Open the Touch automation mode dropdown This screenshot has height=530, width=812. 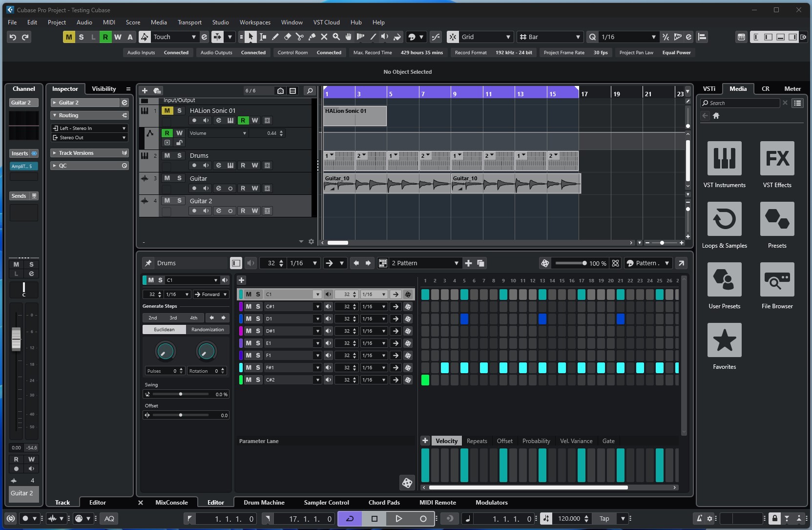193,37
